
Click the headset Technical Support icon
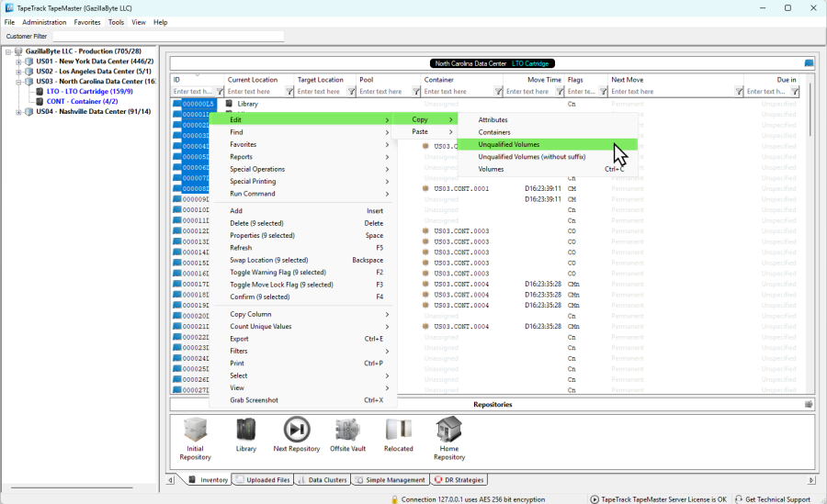coord(739,499)
